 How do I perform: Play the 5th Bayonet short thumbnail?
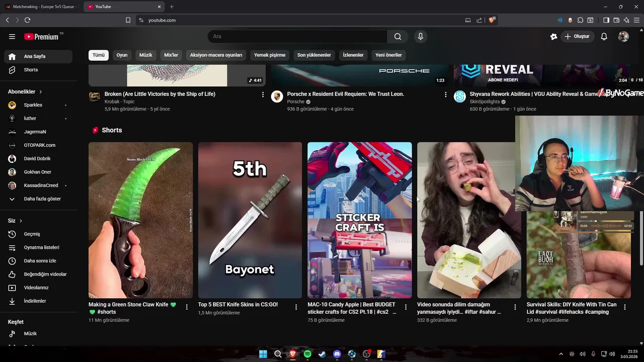tap(250, 220)
